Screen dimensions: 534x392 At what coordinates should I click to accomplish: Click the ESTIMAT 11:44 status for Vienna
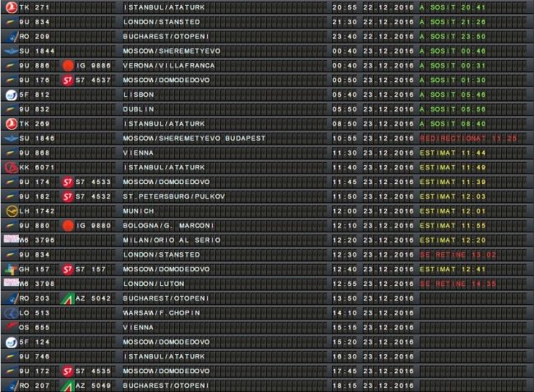click(453, 153)
